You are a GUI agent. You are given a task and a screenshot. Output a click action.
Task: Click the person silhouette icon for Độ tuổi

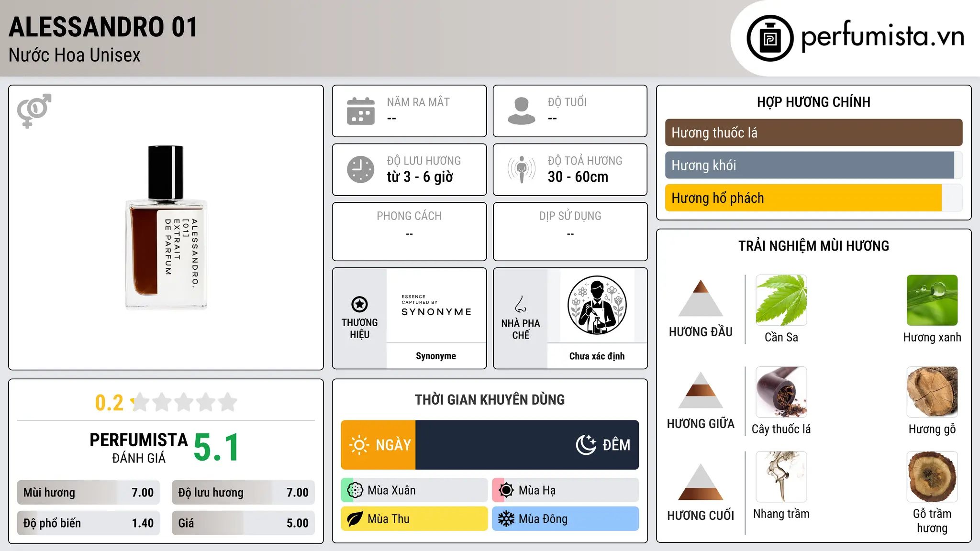click(x=521, y=111)
